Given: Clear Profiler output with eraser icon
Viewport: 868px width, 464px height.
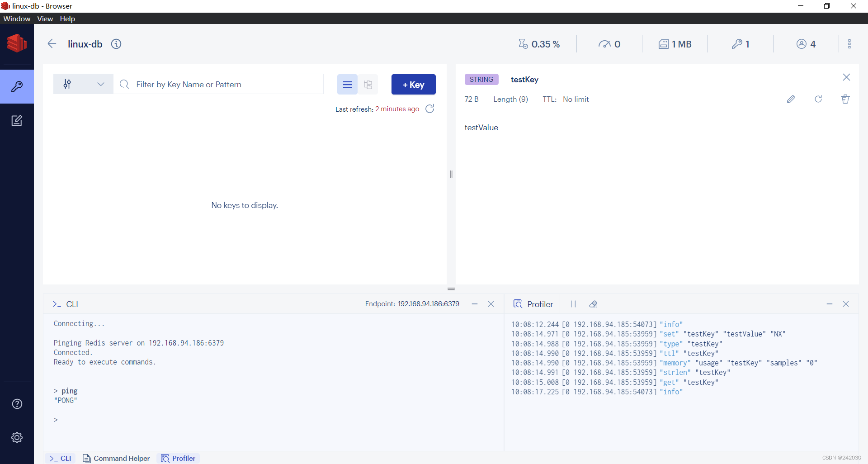Looking at the screenshot, I should [594, 304].
